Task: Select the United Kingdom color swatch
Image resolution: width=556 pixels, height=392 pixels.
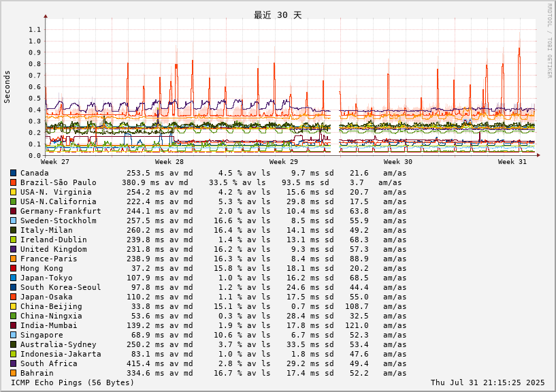Action: pos(14,249)
